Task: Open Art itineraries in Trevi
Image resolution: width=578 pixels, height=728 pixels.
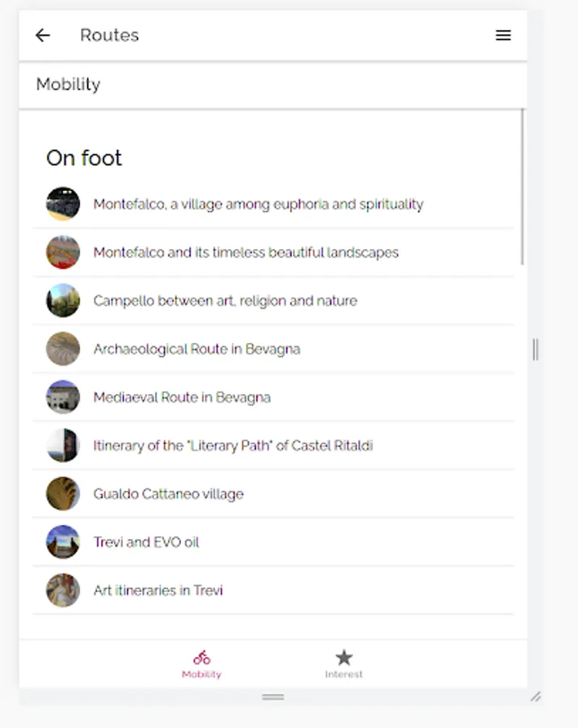Action: (x=158, y=590)
